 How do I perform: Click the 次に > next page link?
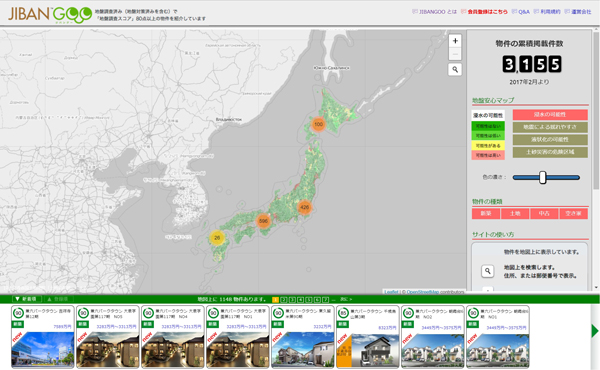coord(346,299)
